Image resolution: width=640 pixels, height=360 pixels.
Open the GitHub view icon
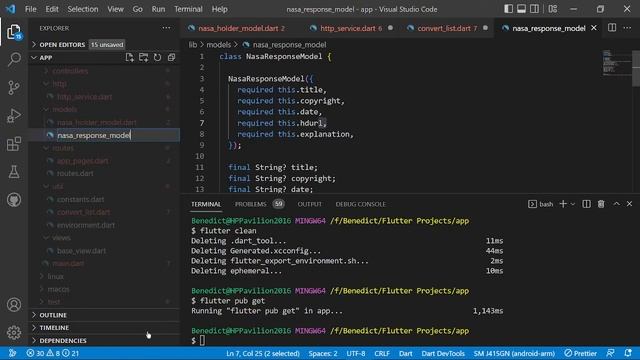click(14, 200)
